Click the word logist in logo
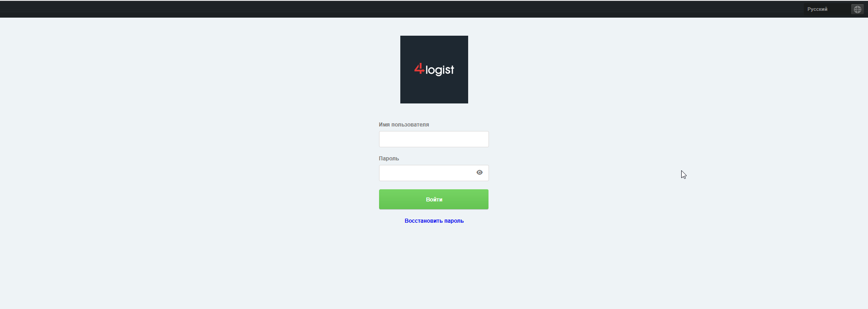 coord(440,70)
